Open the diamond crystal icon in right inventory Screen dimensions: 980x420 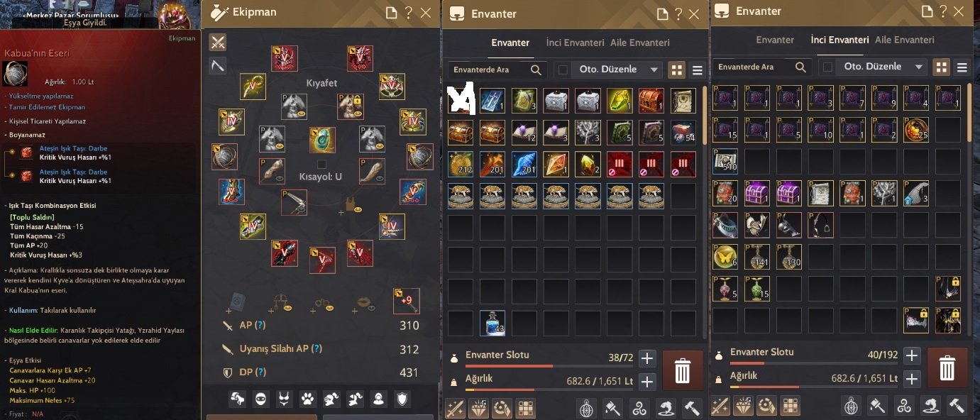tap(744, 406)
